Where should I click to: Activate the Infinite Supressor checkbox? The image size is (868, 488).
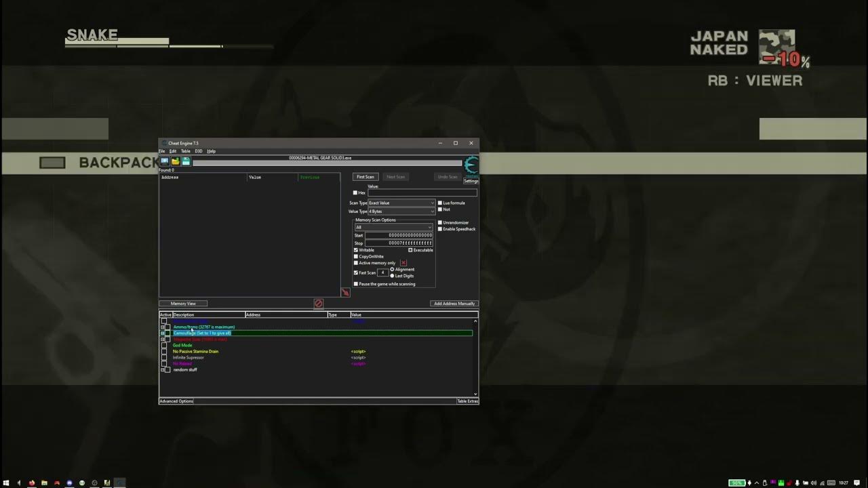164,358
